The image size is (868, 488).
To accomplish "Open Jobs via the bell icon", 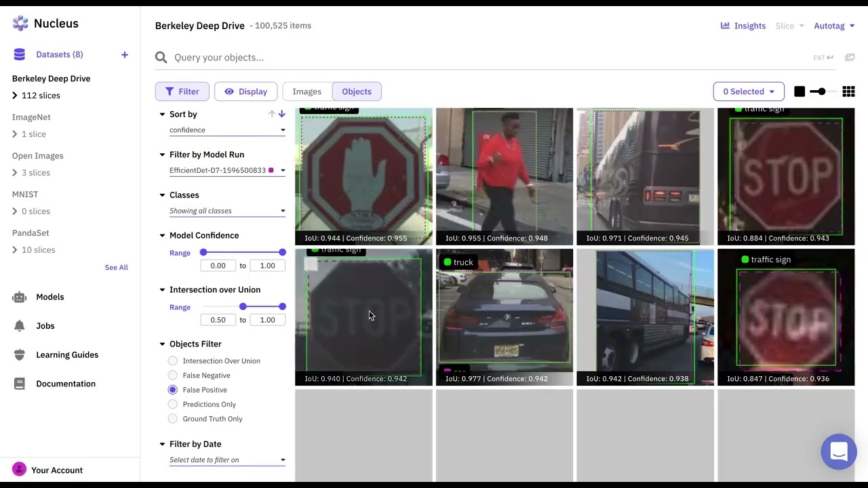I will 20,326.
